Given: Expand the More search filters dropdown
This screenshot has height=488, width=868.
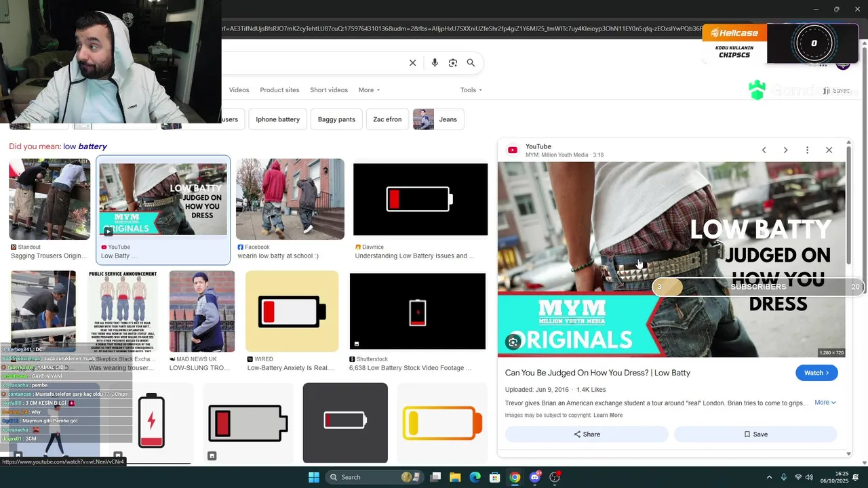Looking at the screenshot, I should 369,90.
